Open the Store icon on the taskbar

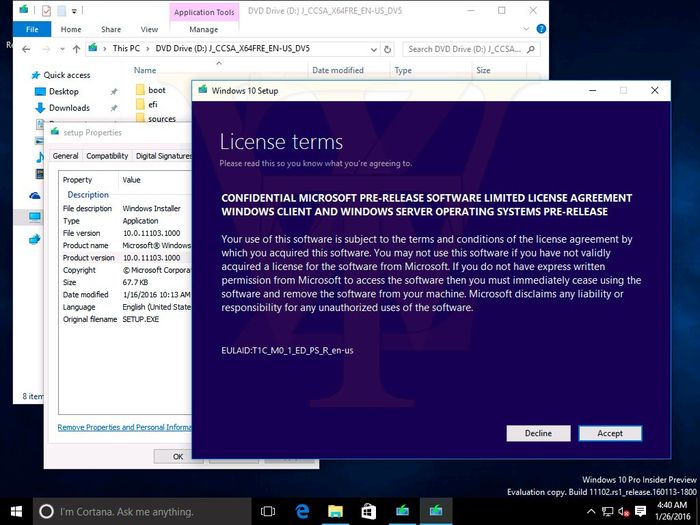[368, 511]
